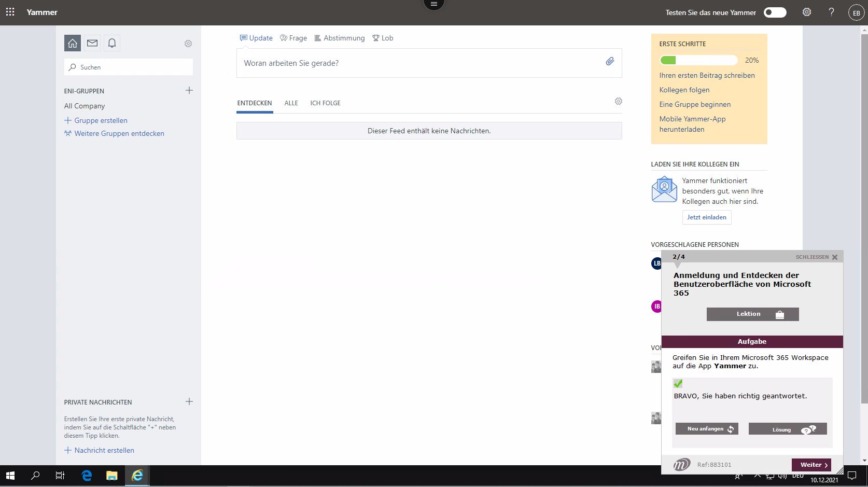Open File Explorer from taskbar
The height and width of the screenshot is (487, 868).
coord(111,475)
